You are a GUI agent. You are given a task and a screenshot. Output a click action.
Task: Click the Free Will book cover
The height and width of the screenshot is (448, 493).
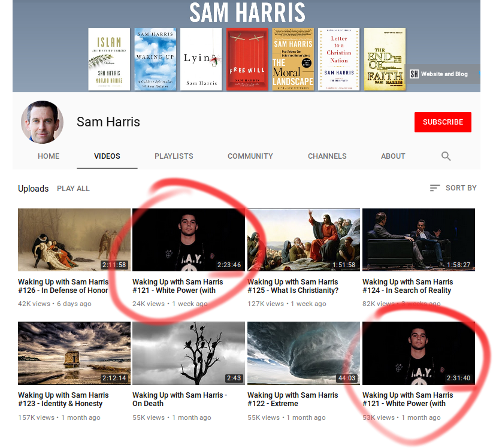247,59
